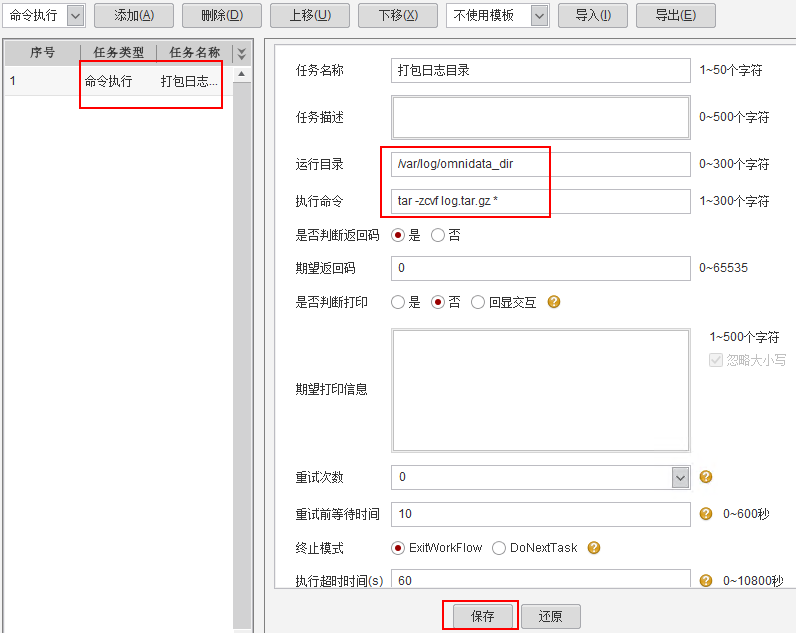
Task: Open 命令执行 task type dropdown
Action: 75,16
